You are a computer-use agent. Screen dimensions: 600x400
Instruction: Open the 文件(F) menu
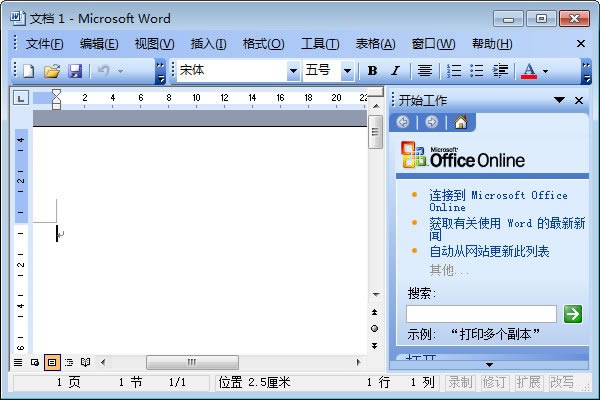(44, 44)
